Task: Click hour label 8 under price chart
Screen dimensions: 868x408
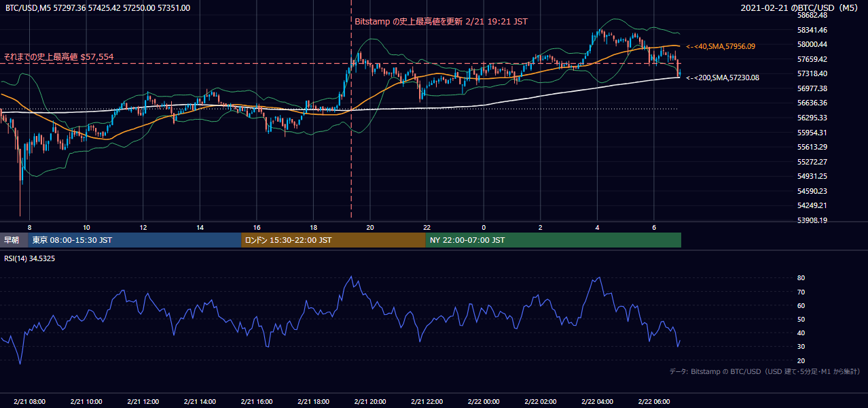Action: 29,227
